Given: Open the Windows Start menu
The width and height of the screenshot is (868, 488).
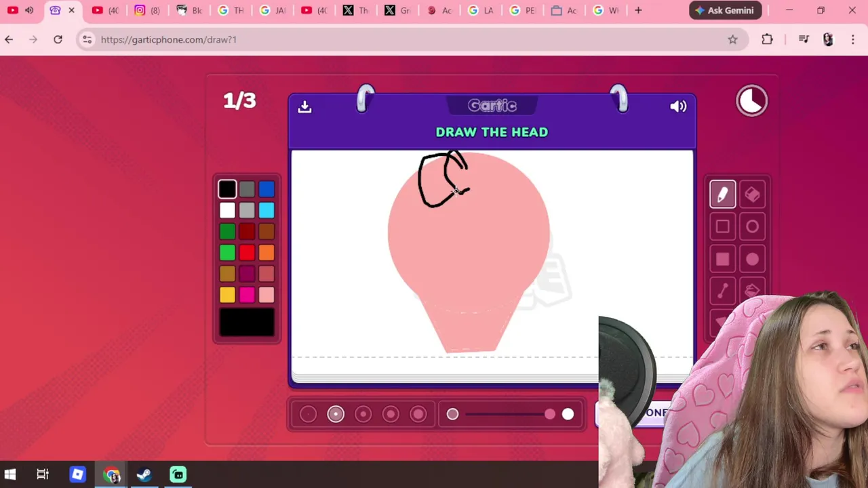Looking at the screenshot, I should coord(9,474).
